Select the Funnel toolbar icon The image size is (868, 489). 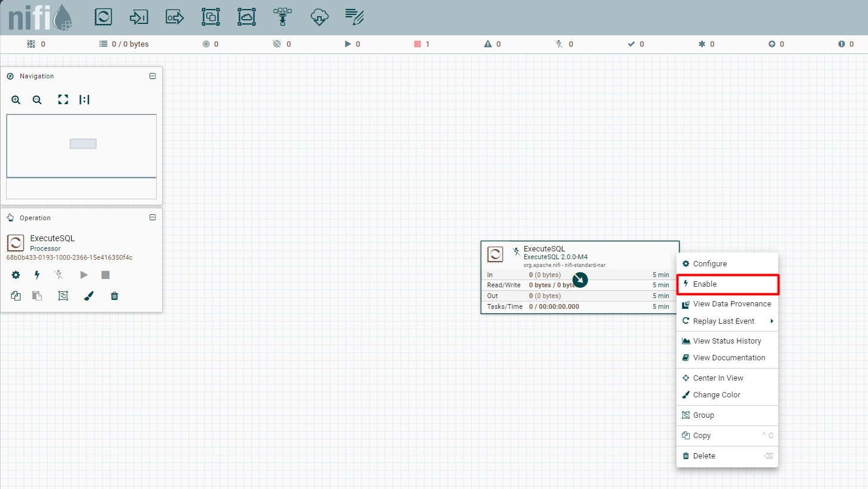point(282,17)
